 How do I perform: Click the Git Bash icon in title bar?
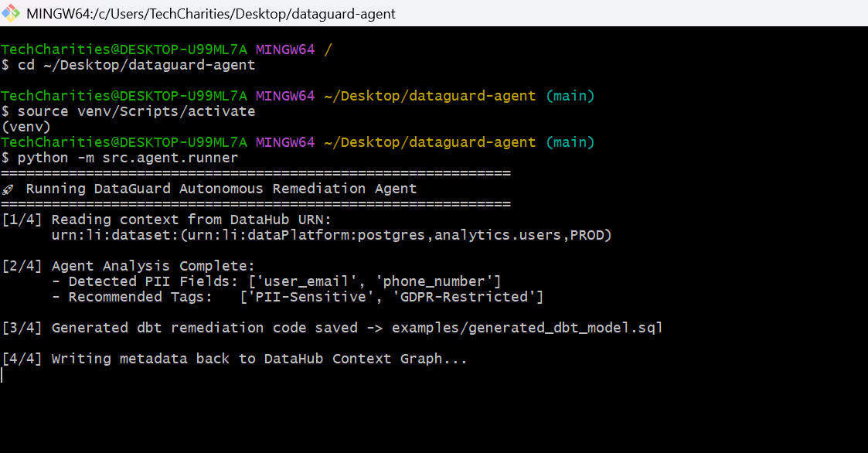[x=11, y=13]
